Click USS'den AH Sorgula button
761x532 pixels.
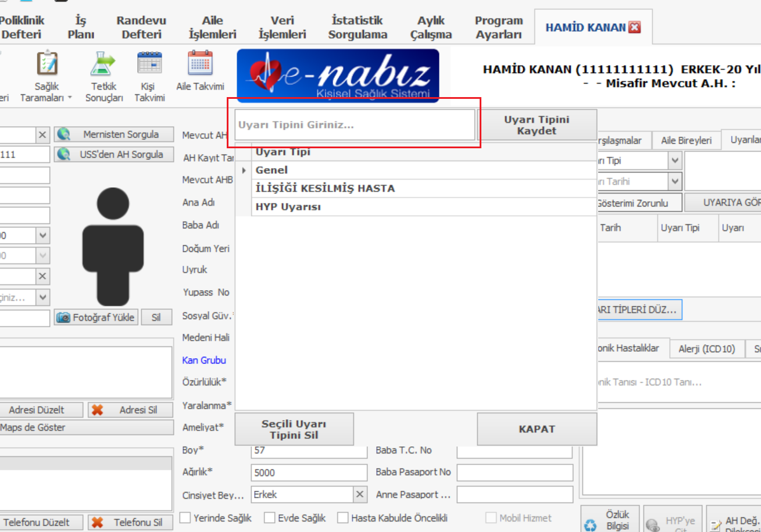tap(115, 155)
